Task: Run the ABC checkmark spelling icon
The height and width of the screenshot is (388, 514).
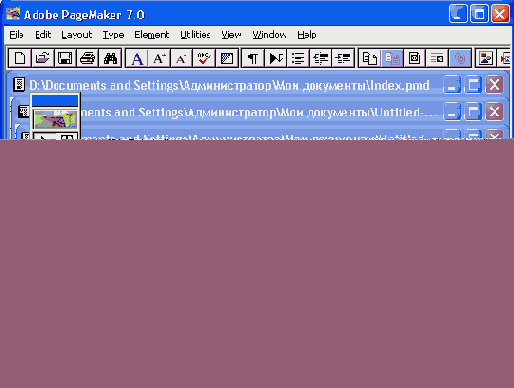Action: [x=204, y=58]
